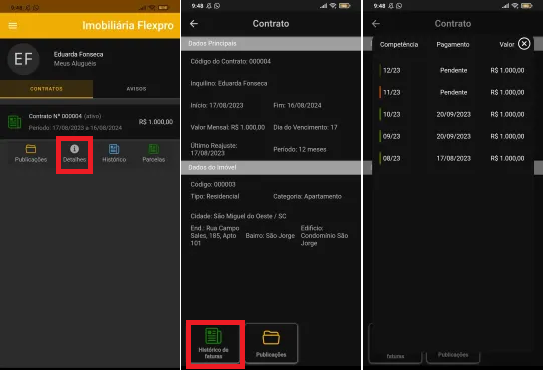543x370 pixels.
Task: Switch to the Contratos tab
Action: coord(46,89)
